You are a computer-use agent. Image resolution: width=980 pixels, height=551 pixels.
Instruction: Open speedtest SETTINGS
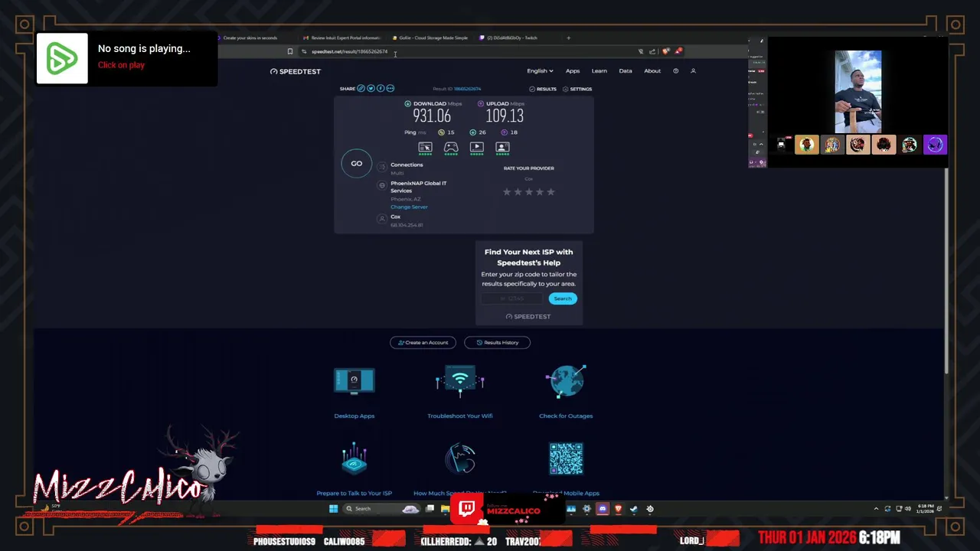click(x=577, y=89)
